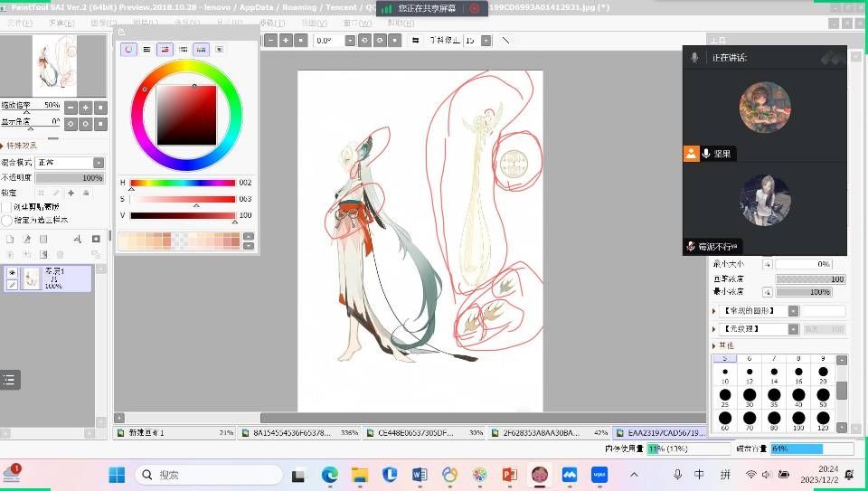Click the RGB slider mode icon
Screen dimensions: 868x491
click(x=146, y=49)
